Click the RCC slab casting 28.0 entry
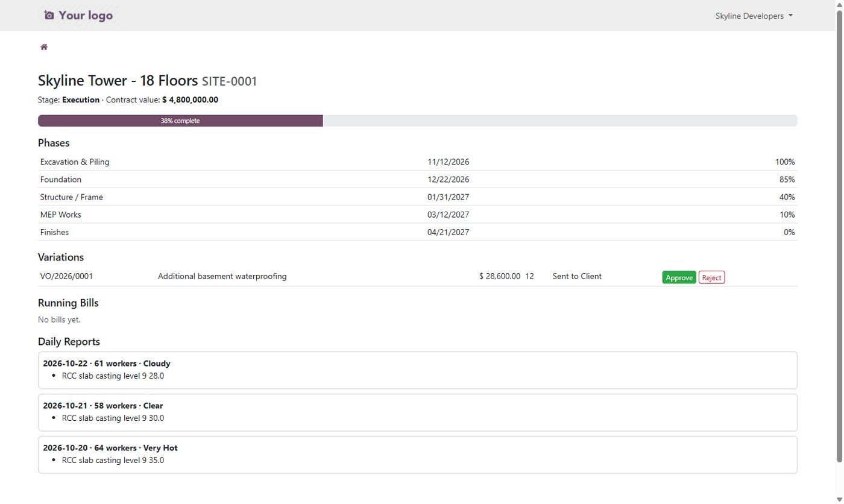Viewport: 844px width, 504px height. [113, 376]
